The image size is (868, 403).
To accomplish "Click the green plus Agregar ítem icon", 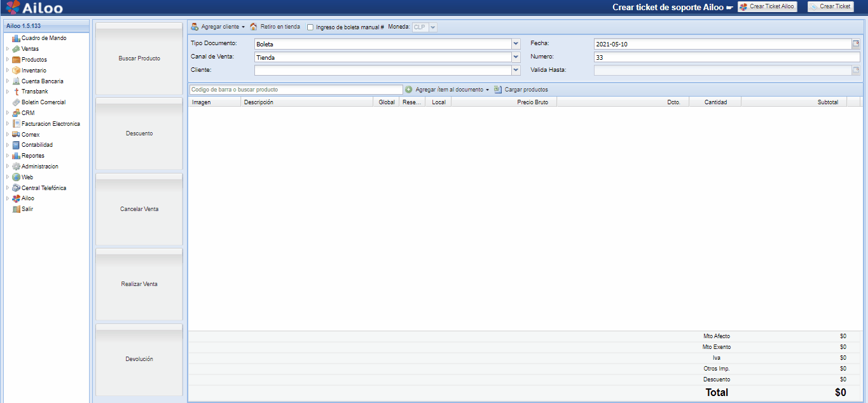I will tap(409, 90).
